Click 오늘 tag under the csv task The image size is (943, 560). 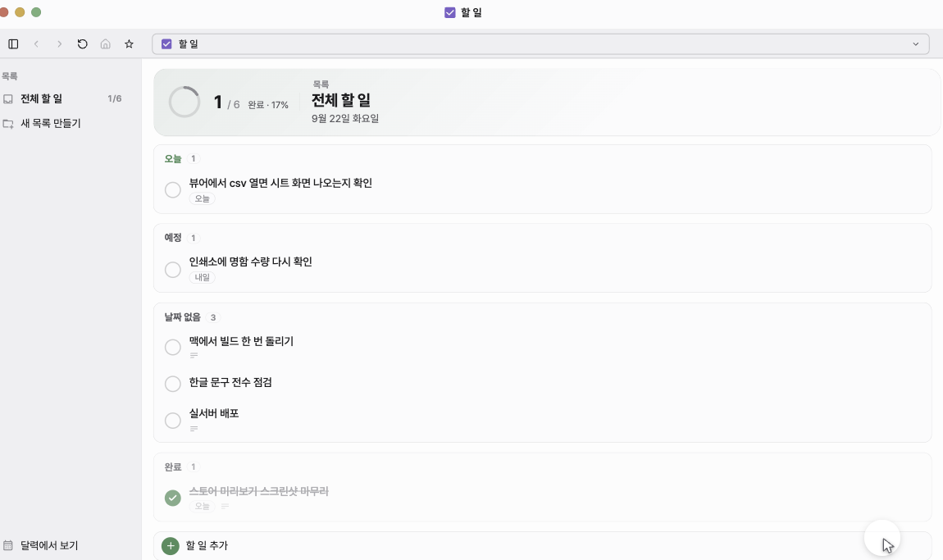point(202,198)
